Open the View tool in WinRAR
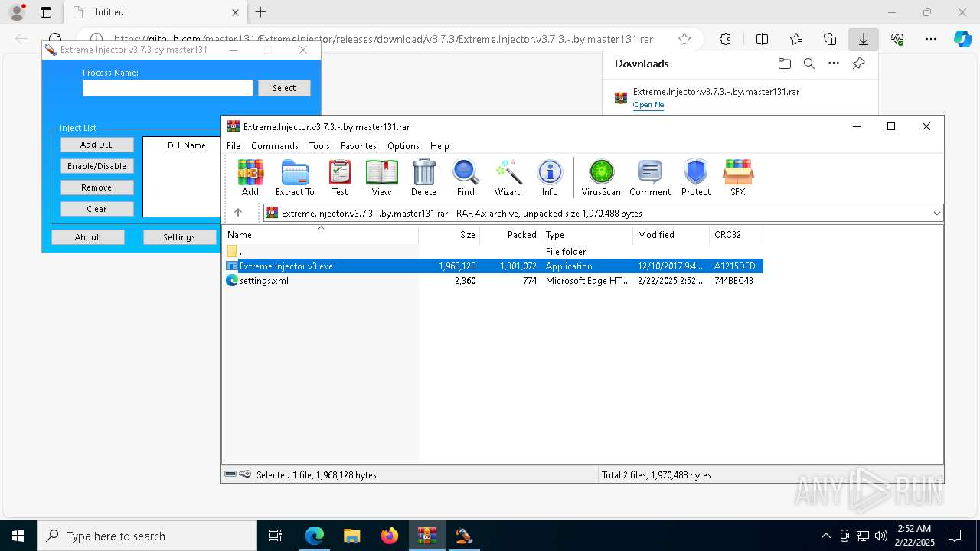 coord(381,178)
